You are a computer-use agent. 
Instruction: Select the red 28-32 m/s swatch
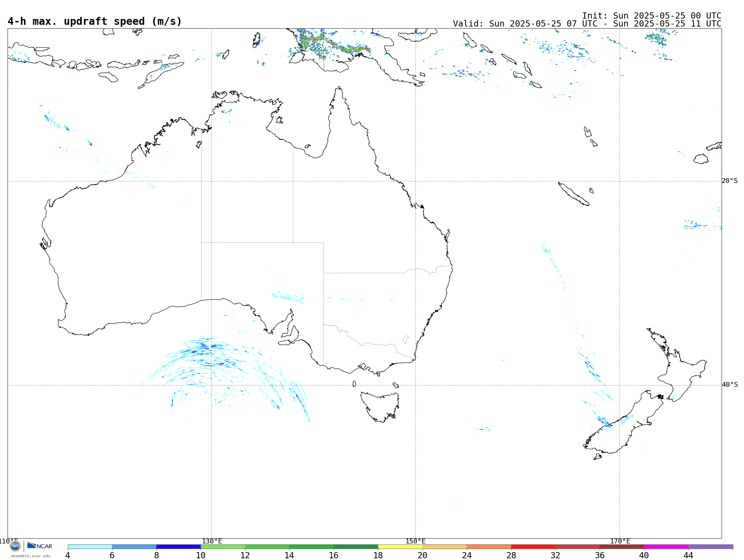coord(533,547)
